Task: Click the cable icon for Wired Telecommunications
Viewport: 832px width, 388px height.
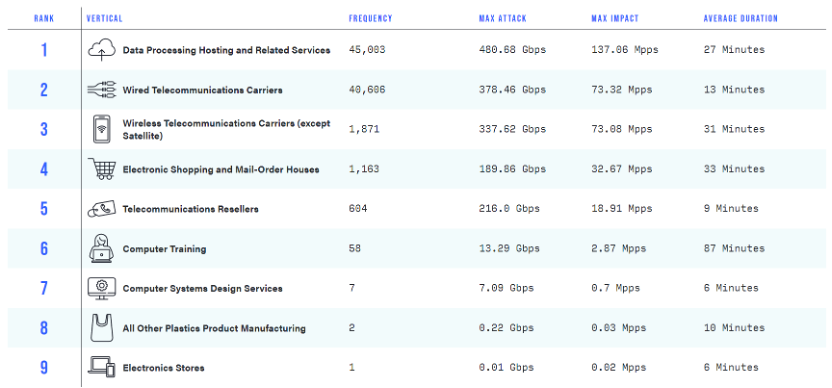Action: point(101,90)
